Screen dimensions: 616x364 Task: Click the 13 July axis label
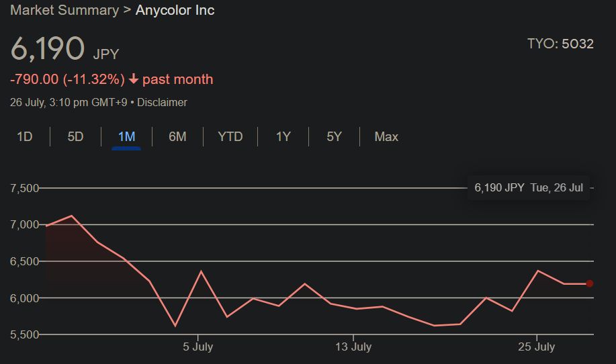[353, 347]
